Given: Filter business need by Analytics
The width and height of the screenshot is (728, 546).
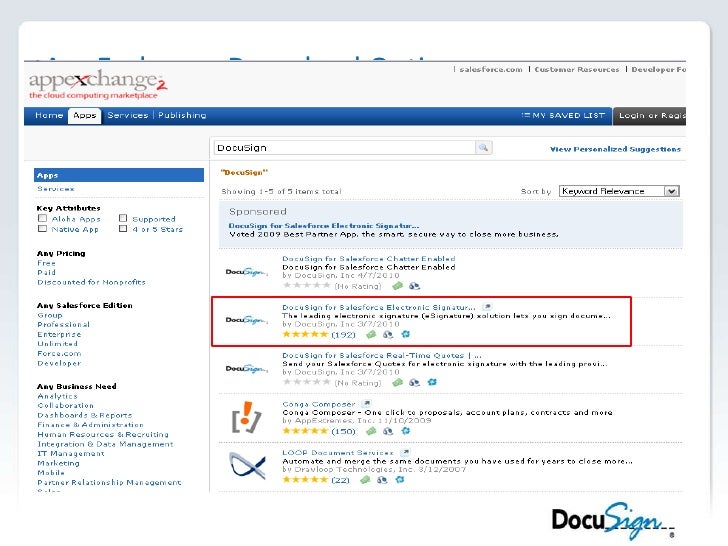Looking at the screenshot, I should click(x=57, y=396).
